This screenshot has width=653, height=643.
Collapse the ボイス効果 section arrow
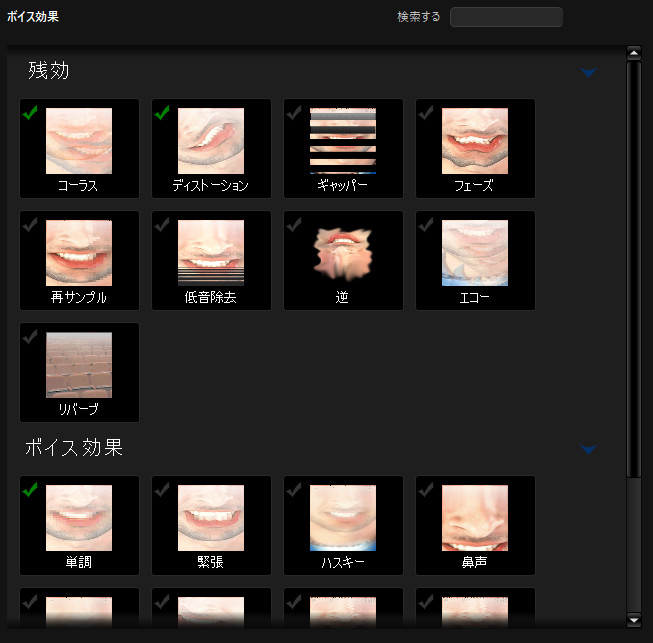(x=588, y=449)
